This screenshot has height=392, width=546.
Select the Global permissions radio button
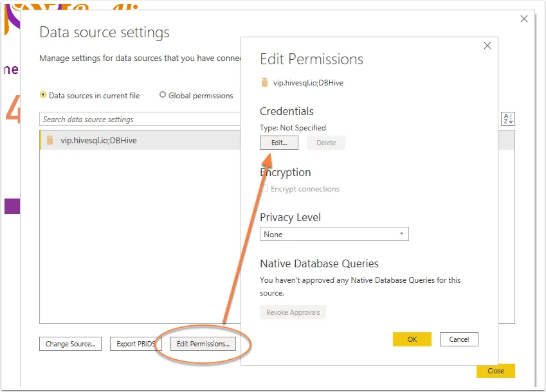(163, 94)
